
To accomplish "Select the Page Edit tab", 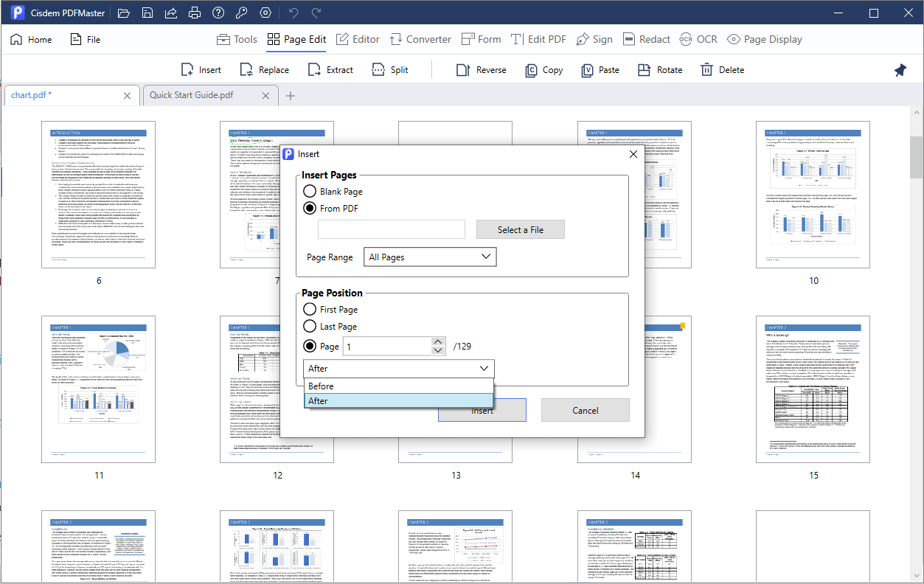I will (296, 40).
